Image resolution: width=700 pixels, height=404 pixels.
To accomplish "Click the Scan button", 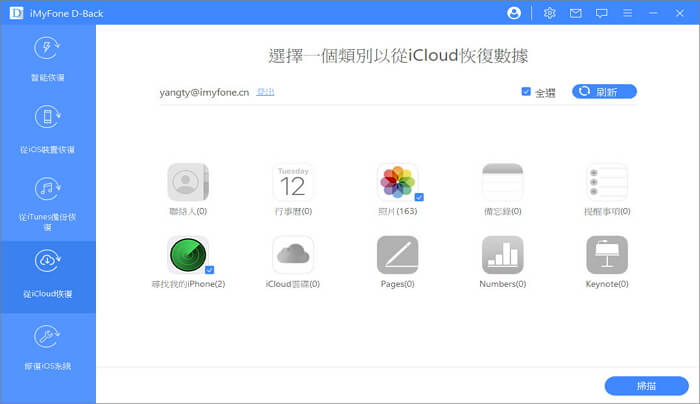I will tap(646, 386).
